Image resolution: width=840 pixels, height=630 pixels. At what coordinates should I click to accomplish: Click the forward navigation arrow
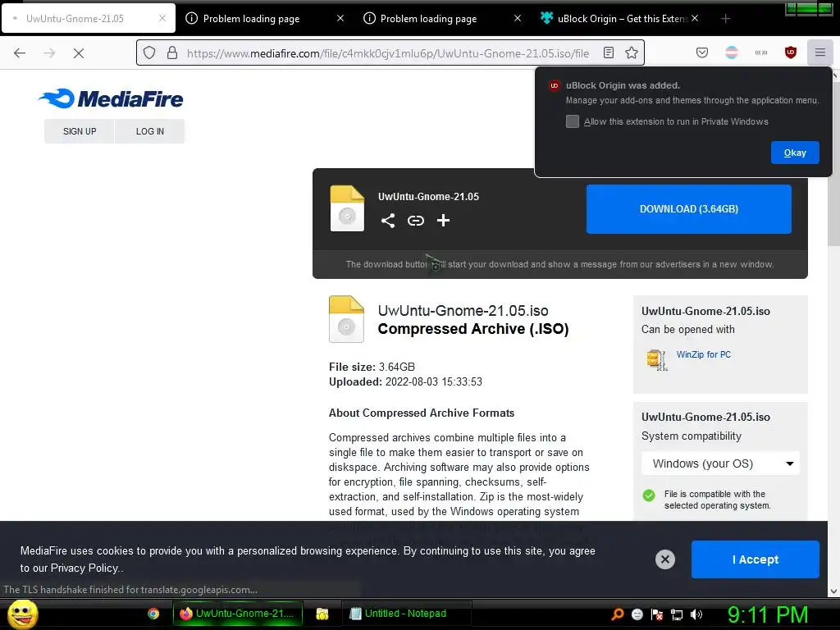(49, 53)
